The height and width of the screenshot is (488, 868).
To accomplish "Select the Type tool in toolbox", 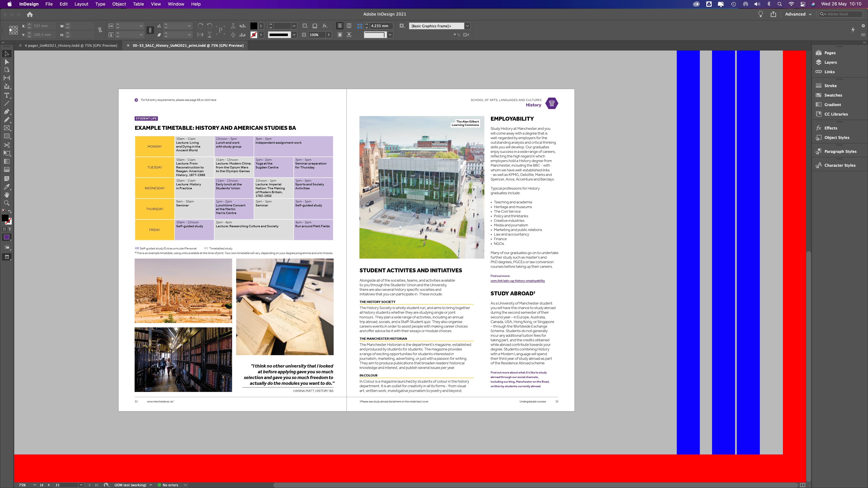I will [6, 95].
